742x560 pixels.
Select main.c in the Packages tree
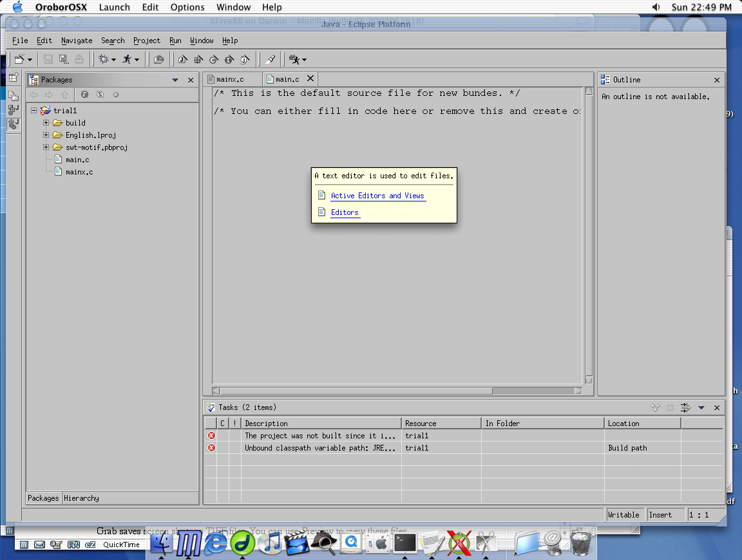77,160
